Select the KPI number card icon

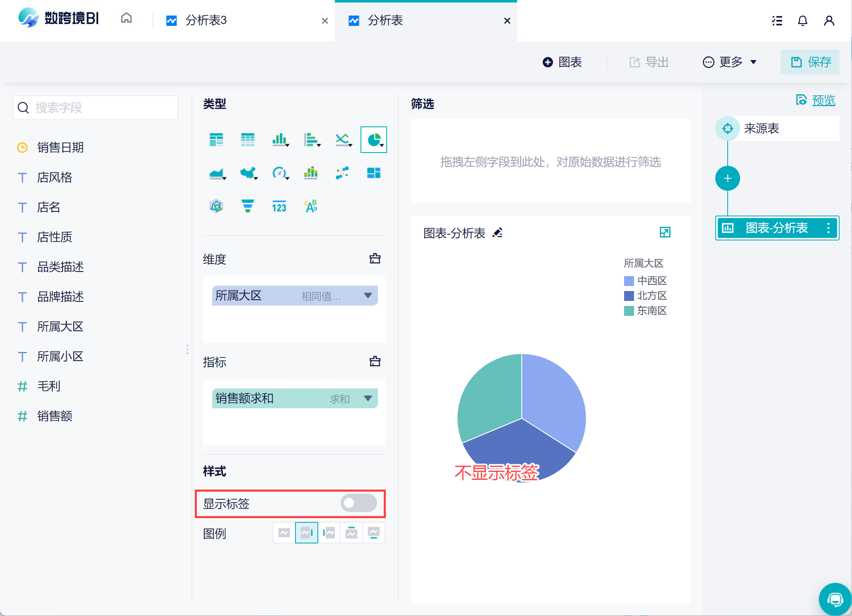279,206
